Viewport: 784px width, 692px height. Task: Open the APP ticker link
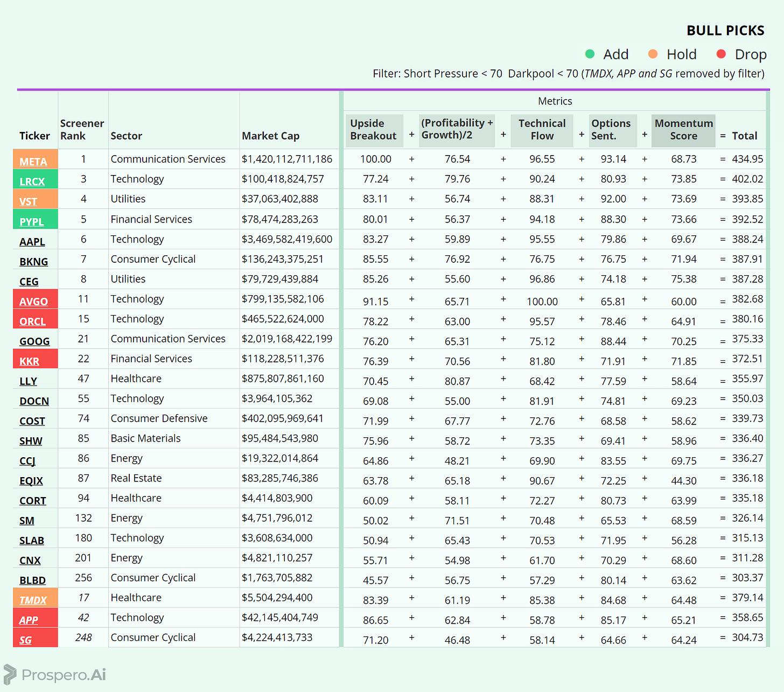click(x=29, y=620)
